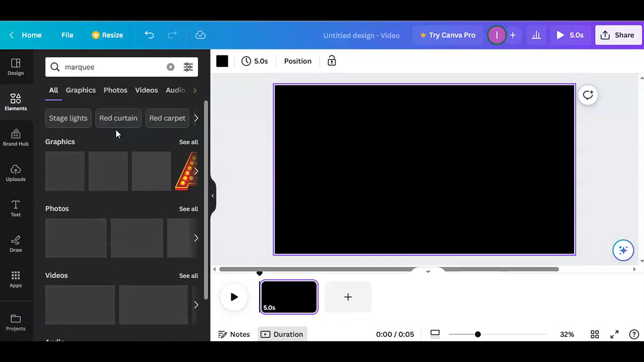Click Try Canva Pro

(448, 35)
